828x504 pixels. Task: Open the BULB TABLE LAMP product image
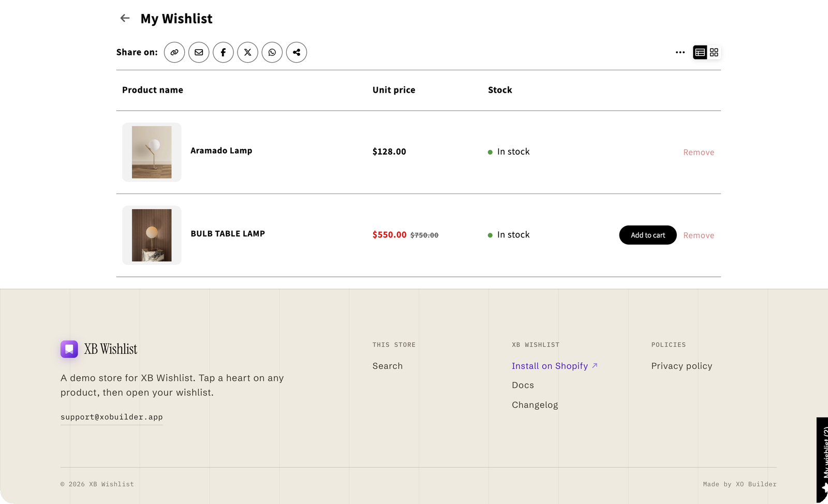click(152, 235)
